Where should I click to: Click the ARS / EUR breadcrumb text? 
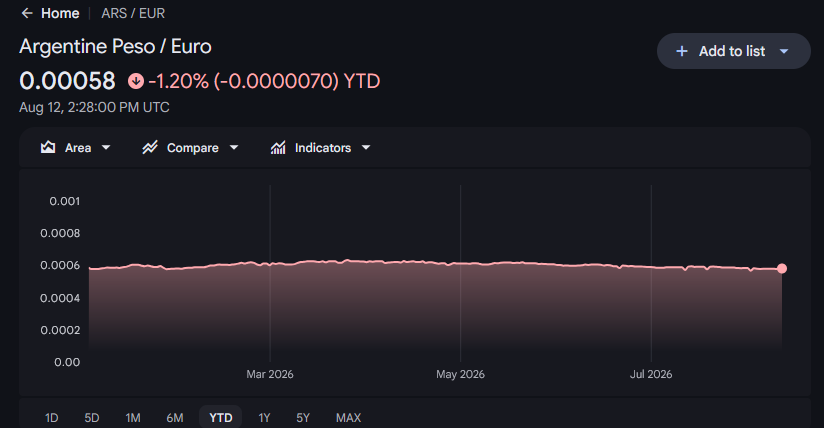point(133,13)
